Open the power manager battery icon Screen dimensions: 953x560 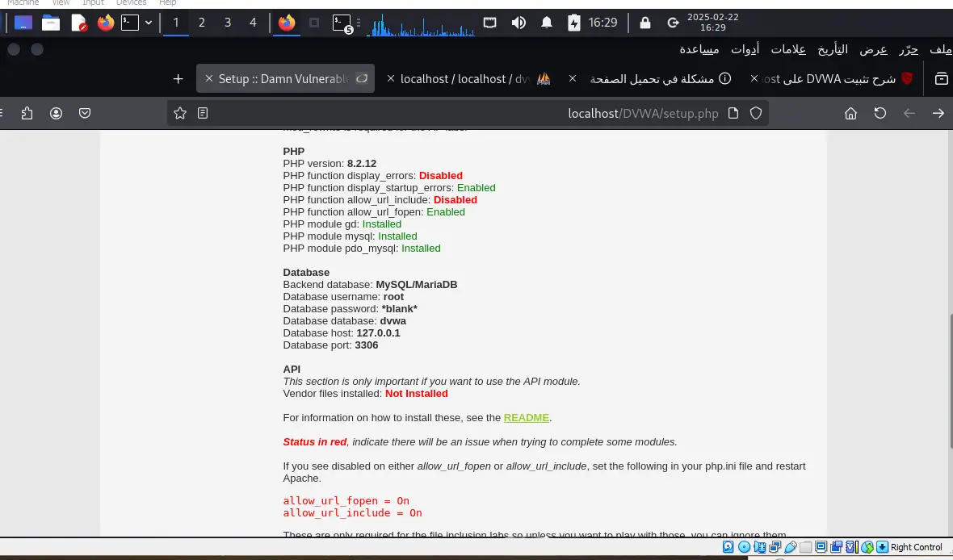pyautogui.click(x=573, y=23)
